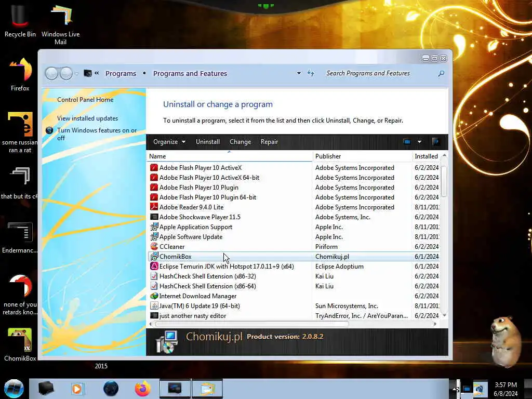The height and width of the screenshot is (399, 532).
Task: Click the Back navigation button
Action: [51, 73]
